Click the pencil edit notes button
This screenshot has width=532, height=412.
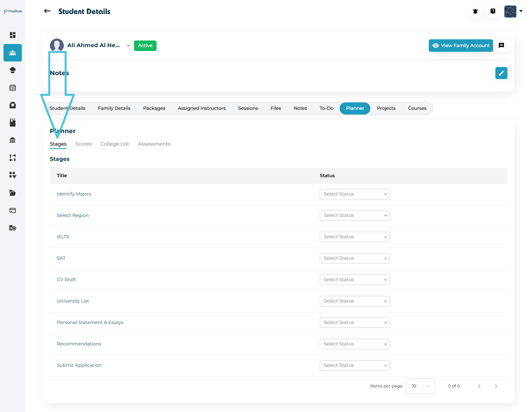click(x=501, y=73)
